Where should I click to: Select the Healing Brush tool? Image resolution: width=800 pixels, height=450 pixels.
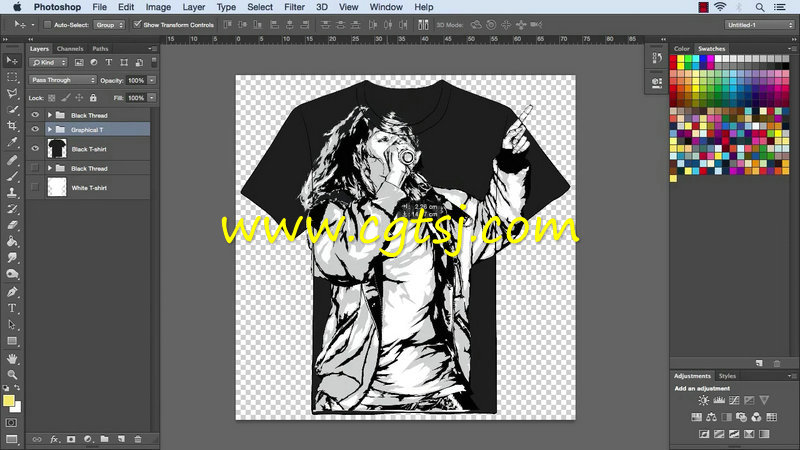tap(12, 160)
